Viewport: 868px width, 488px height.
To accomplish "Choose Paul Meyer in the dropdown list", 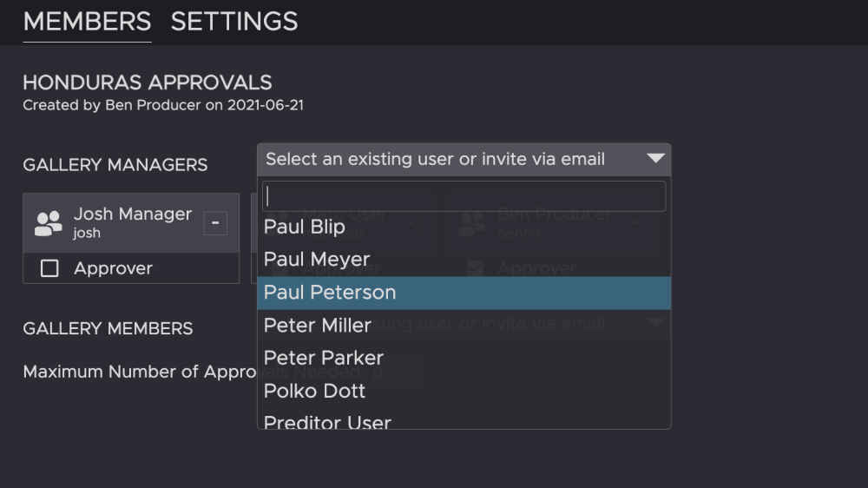I will 317,260.
